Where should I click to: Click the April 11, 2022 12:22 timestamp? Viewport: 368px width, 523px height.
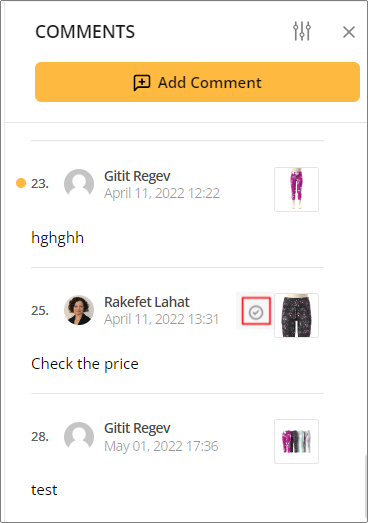(x=162, y=193)
